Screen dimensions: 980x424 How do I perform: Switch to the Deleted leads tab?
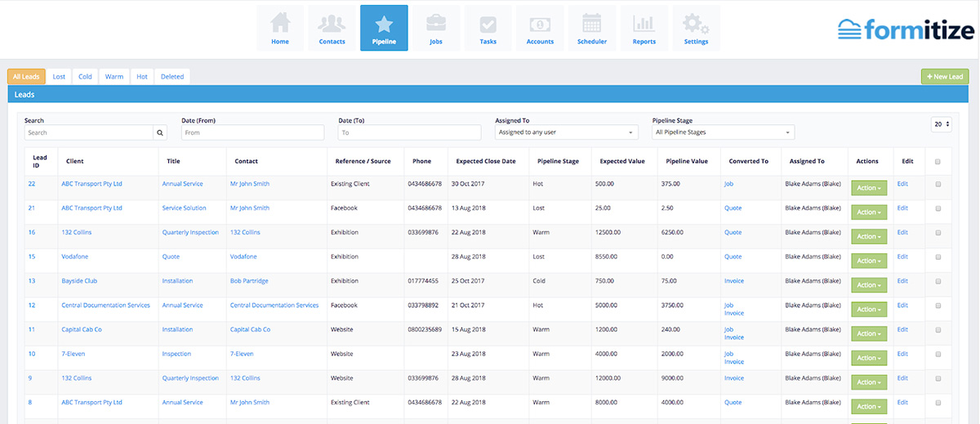tap(172, 77)
